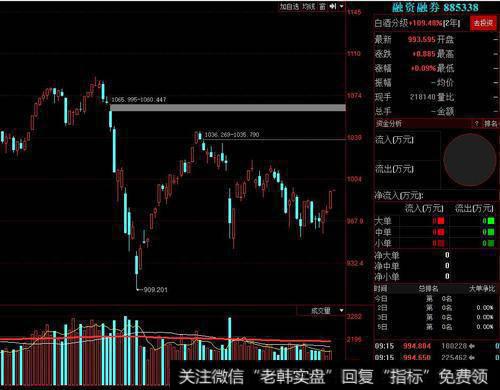The height and width of the screenshot is (390, 500).
Task: Select the 均线 moving average toolbar option
Action: 309,6
